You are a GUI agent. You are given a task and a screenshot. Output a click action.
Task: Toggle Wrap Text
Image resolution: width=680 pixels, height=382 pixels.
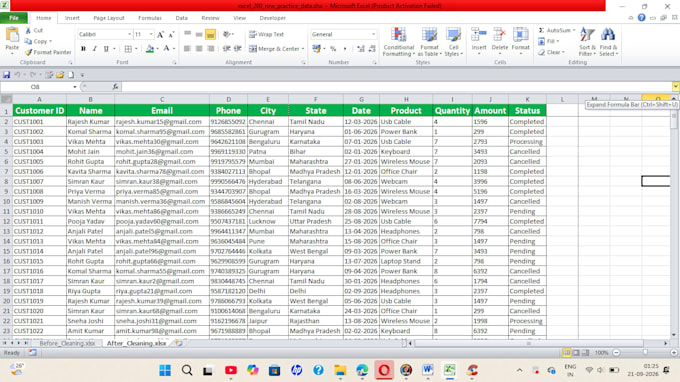266,34
